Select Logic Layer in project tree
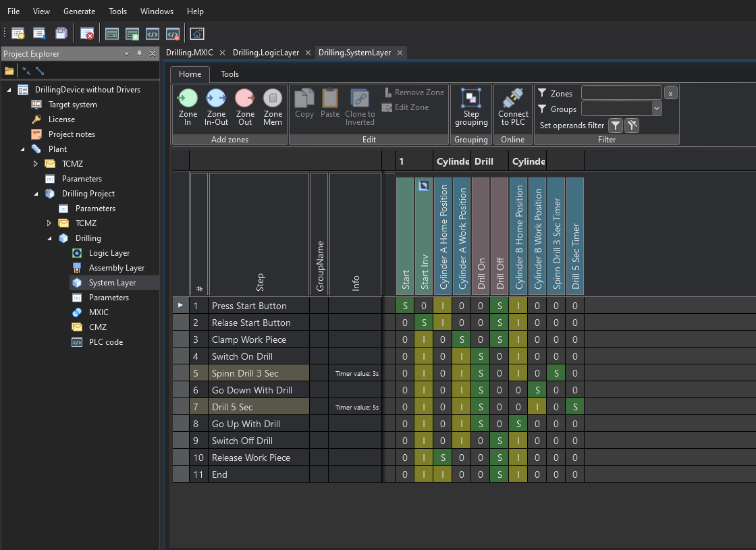 [x=109, y=253]
